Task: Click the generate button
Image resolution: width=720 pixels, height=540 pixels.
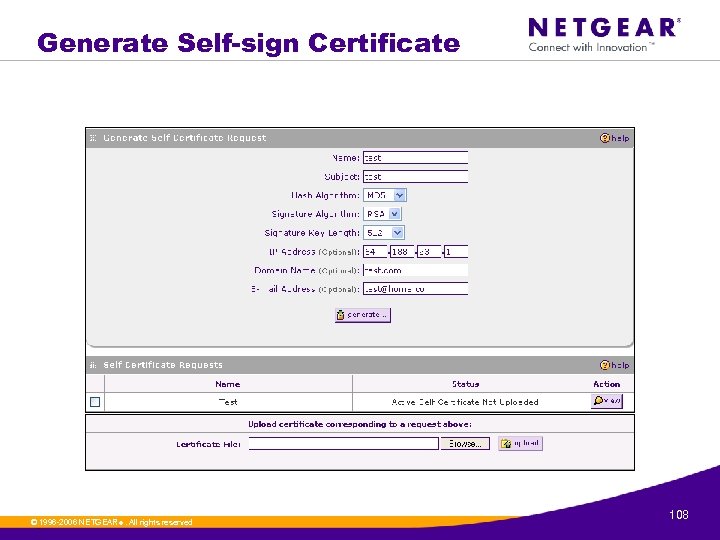Action: point(363,315)
